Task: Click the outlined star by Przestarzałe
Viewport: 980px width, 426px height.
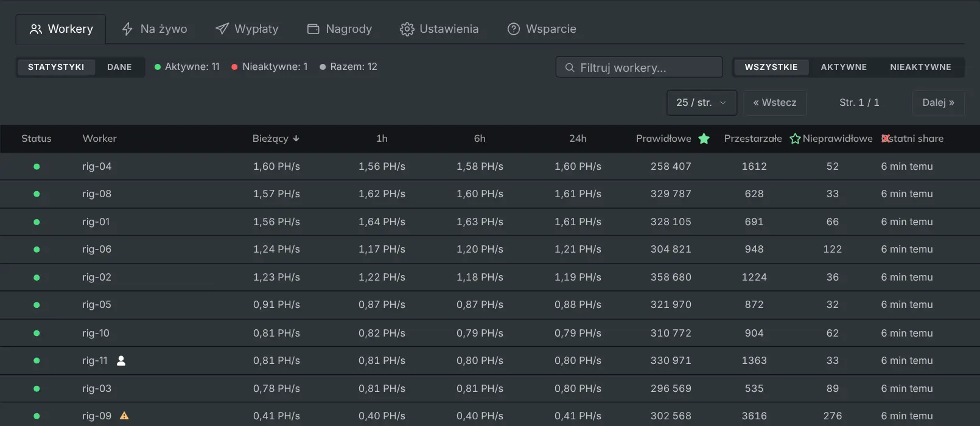Action: point(795,139)
